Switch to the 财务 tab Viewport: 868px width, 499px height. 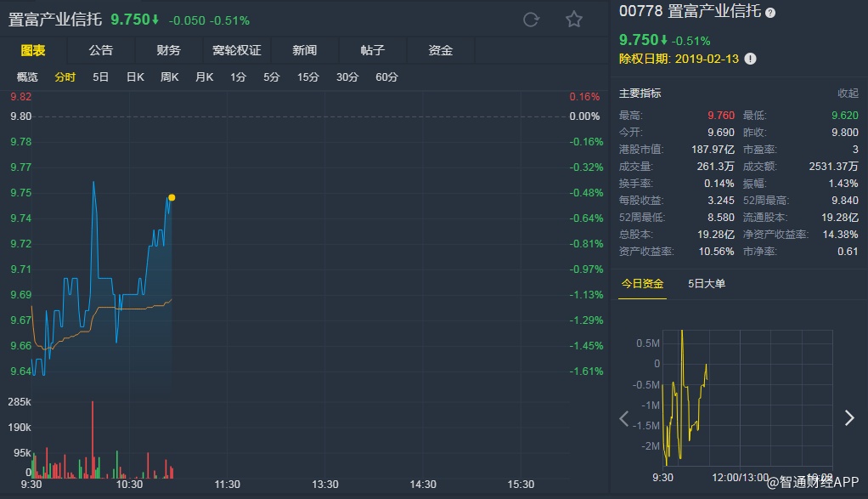pyautogui.click(x=168, y=50)
